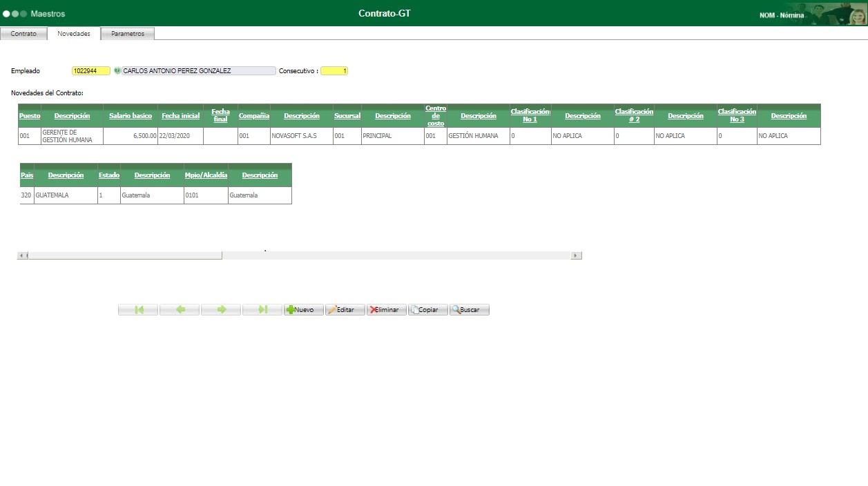Viewport: 868px width, 486px height.
Task: Click the Maestros title text
Action: (48, 14)
